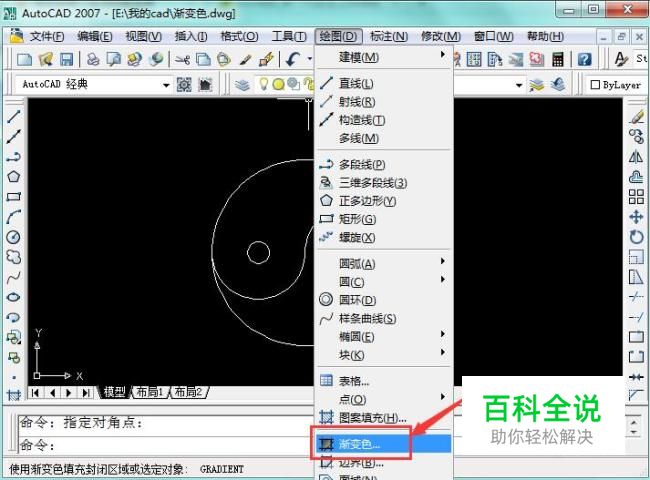Click the Match Properties brush icon
The width and height of the screenshot is (650, 480).
coord(245,60)
